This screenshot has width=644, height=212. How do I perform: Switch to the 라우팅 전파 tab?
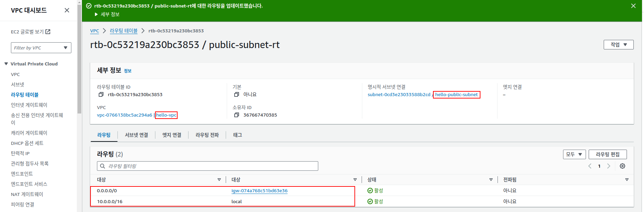[x=207, y=135]
